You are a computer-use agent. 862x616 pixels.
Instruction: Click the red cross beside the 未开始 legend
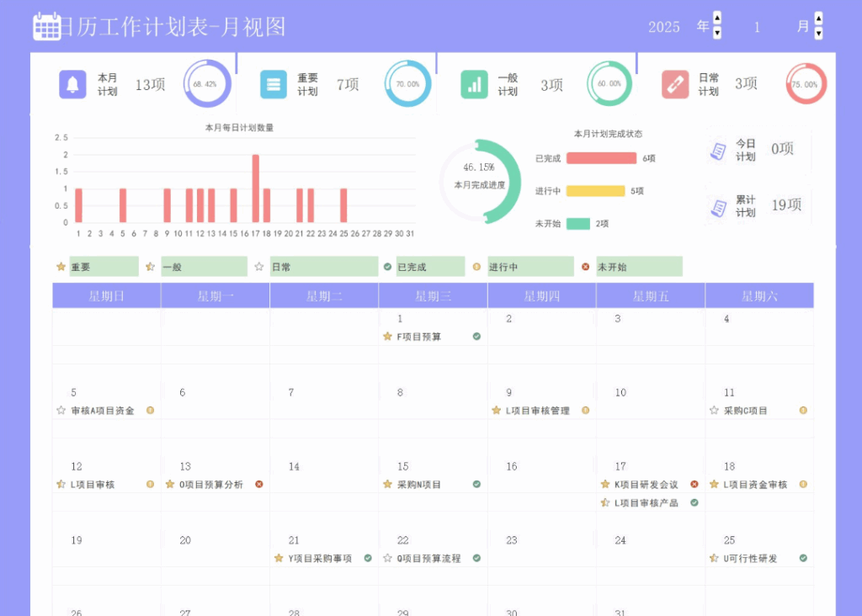click(586, 267)
